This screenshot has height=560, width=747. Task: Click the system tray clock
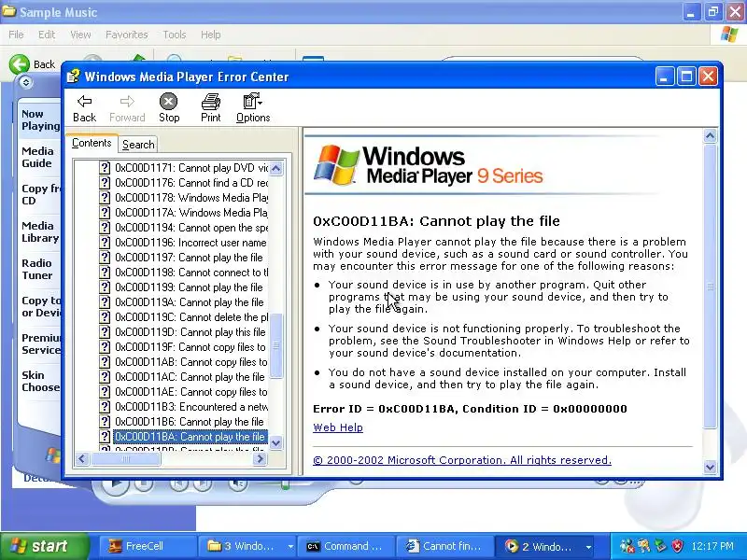pos(712,546)
